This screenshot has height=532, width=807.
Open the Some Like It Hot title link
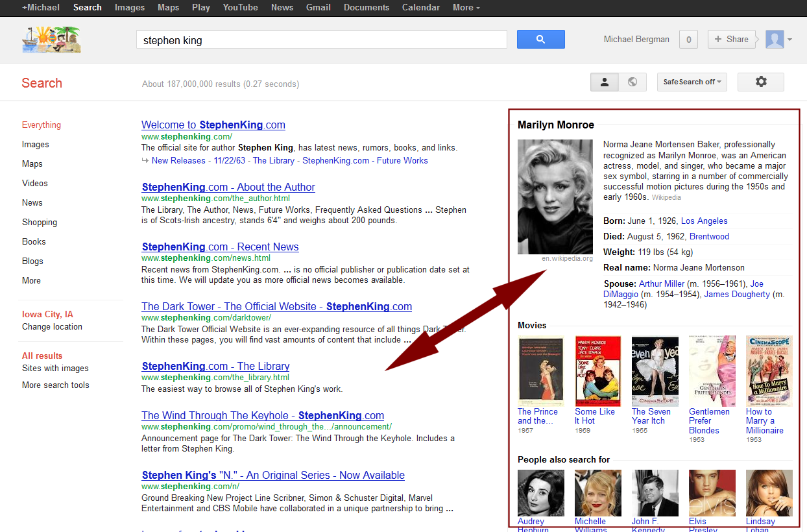pos(595,416)
